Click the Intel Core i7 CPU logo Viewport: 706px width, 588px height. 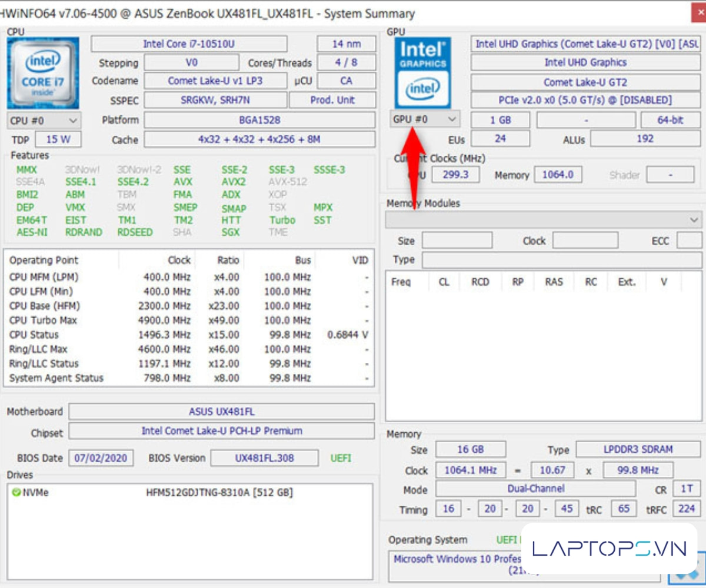(x=43, y=73)
